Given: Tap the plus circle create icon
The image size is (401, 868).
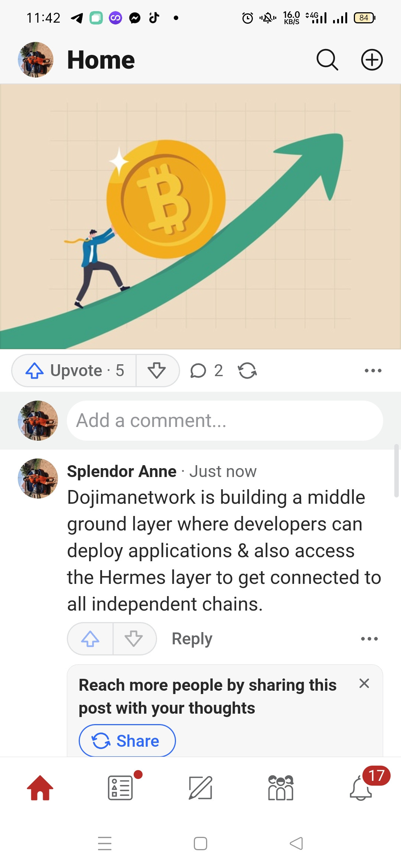Looking at the screenshot, I should 372,60.
